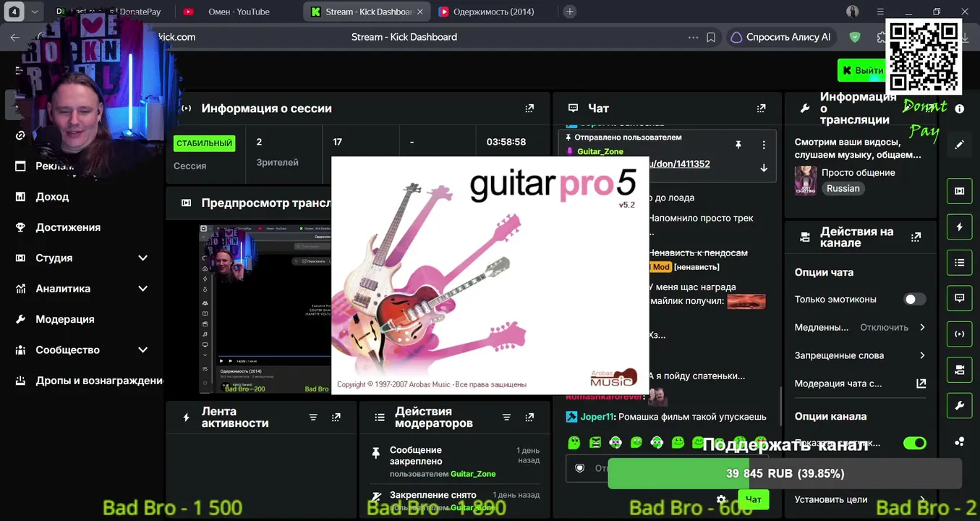Edit stream info with pencil icon
Image resolution: width=980 pixels, height=521 pixels.
[x=960, y=145]
